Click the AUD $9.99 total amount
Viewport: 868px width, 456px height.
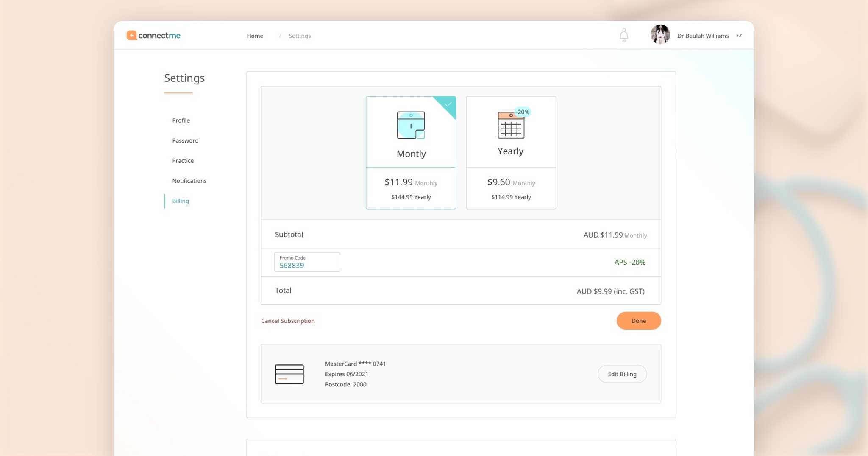611,291
